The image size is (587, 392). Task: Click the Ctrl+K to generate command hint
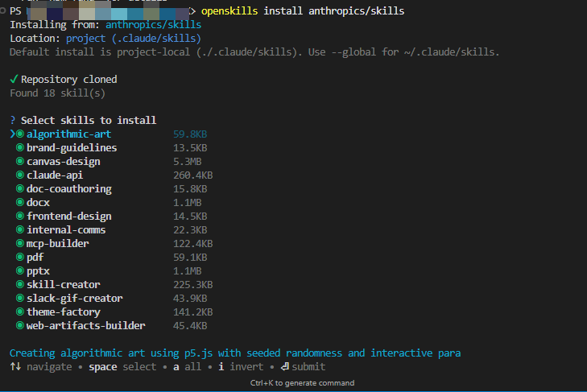[x=302, y=383]
